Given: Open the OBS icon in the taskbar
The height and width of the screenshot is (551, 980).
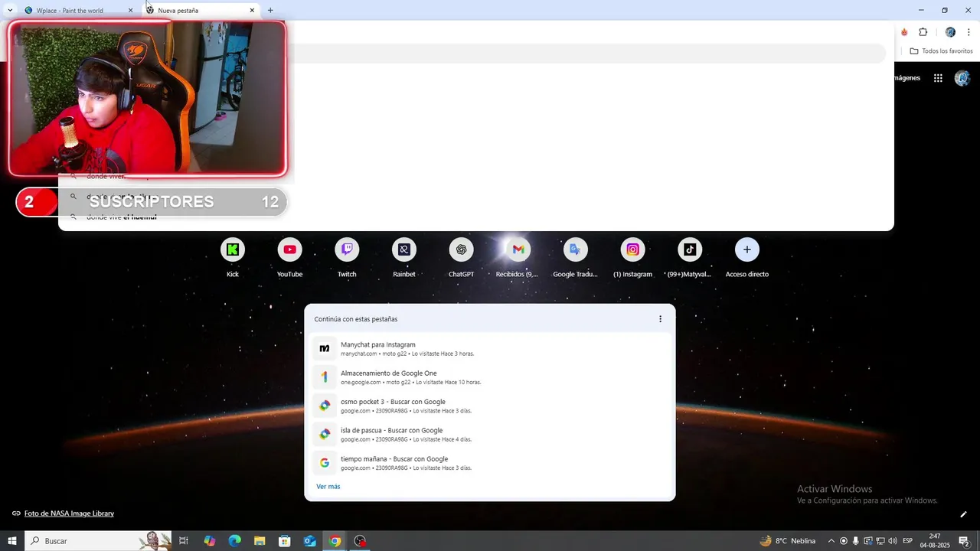Looking at the screenshot, I should click(x=360, y=541).
